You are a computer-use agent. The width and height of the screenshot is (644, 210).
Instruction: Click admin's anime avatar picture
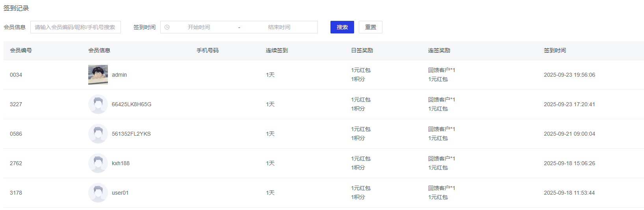pyautogui.click(x=98, y=75)
